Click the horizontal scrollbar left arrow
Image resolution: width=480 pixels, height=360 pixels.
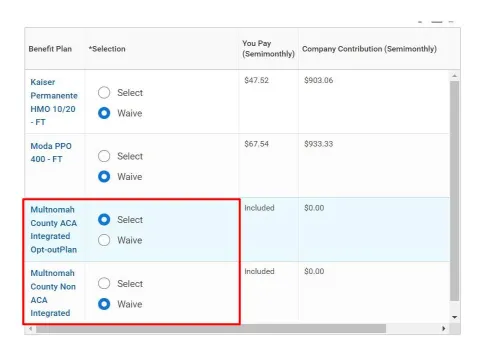point(30,329)
